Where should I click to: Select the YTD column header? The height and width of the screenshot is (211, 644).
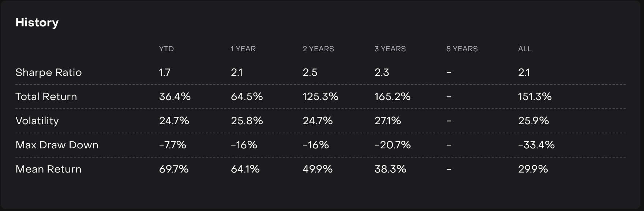166,49
